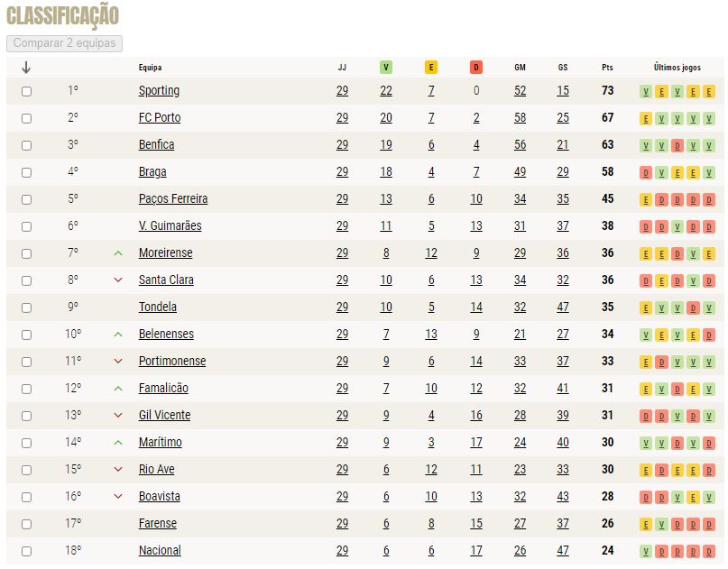Click the Últimos jogos column header
Image resolution: width=728 pixels, height=569 pixels.
click(677, 68)
